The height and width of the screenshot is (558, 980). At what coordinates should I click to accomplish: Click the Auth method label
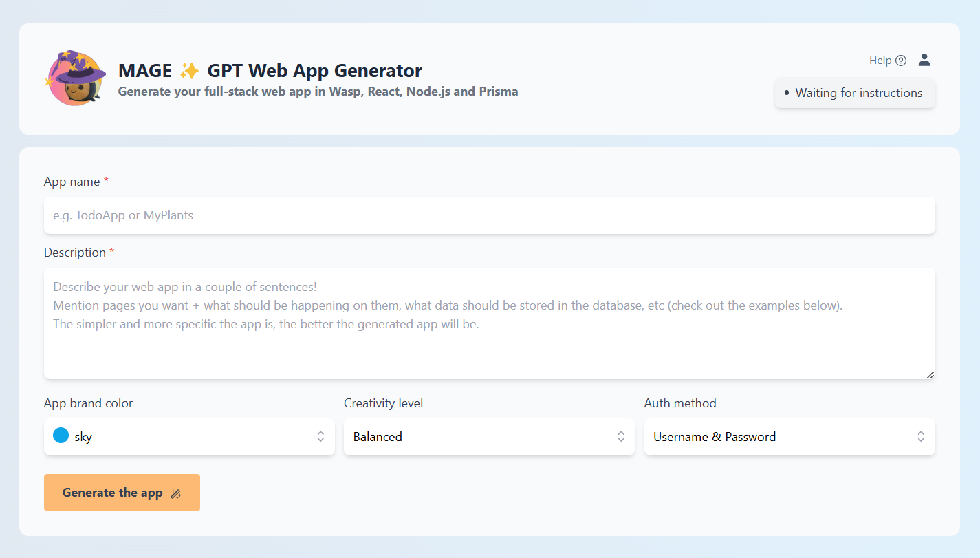680,403
